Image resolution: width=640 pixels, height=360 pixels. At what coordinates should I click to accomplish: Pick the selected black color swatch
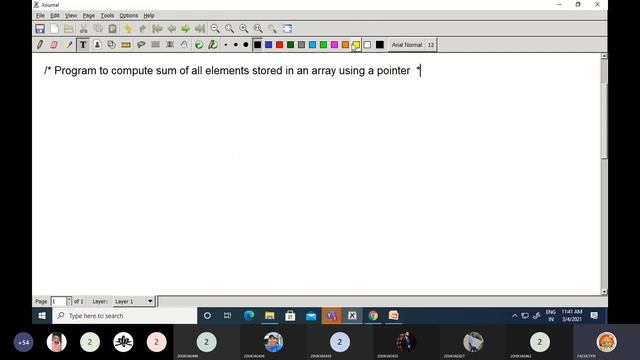tap(258, 45)
